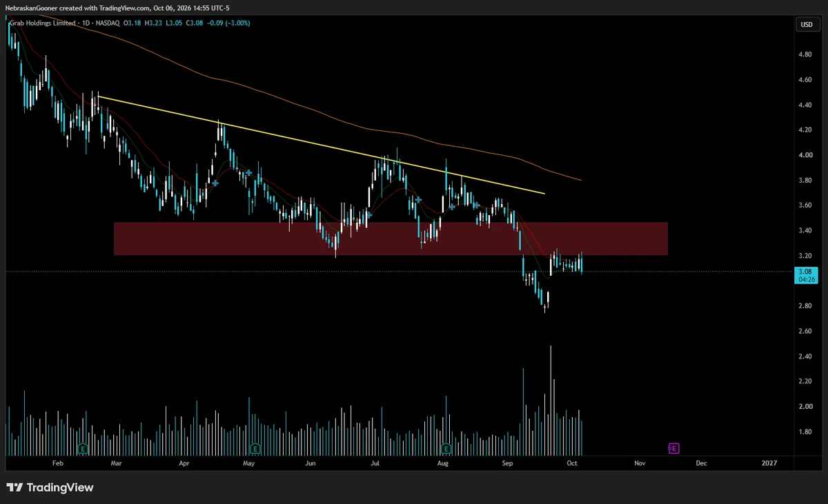This screenshot has height=504, width=828.
Task: Click the Dec label on time axis
Action: coord(701,464)
